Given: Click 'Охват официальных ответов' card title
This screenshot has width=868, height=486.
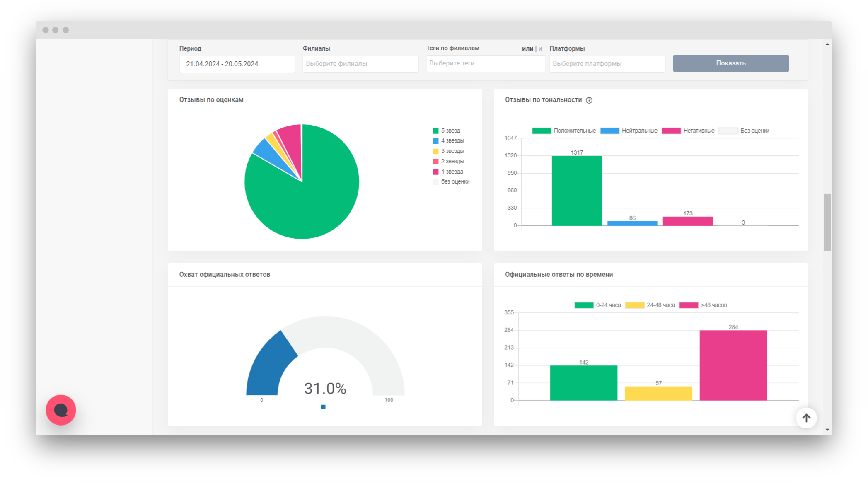Looking at the screenshot, I should pyautogui.click(x=225, y=275).
